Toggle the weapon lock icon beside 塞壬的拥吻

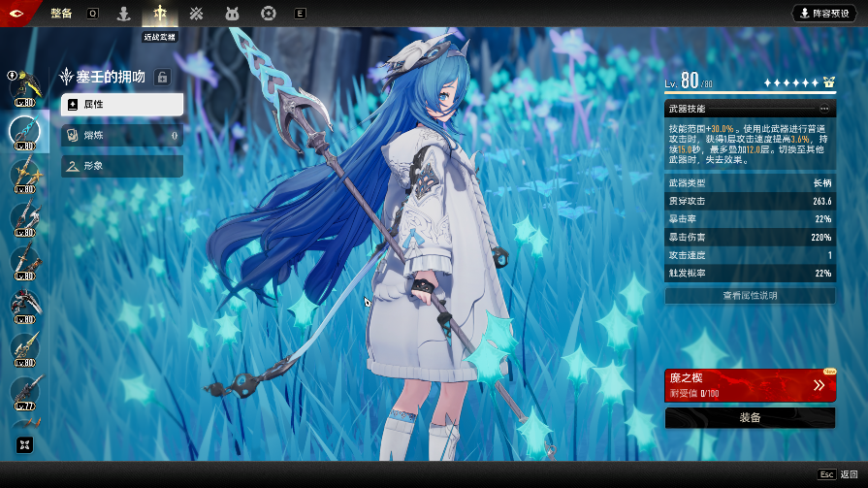point(163,77)
